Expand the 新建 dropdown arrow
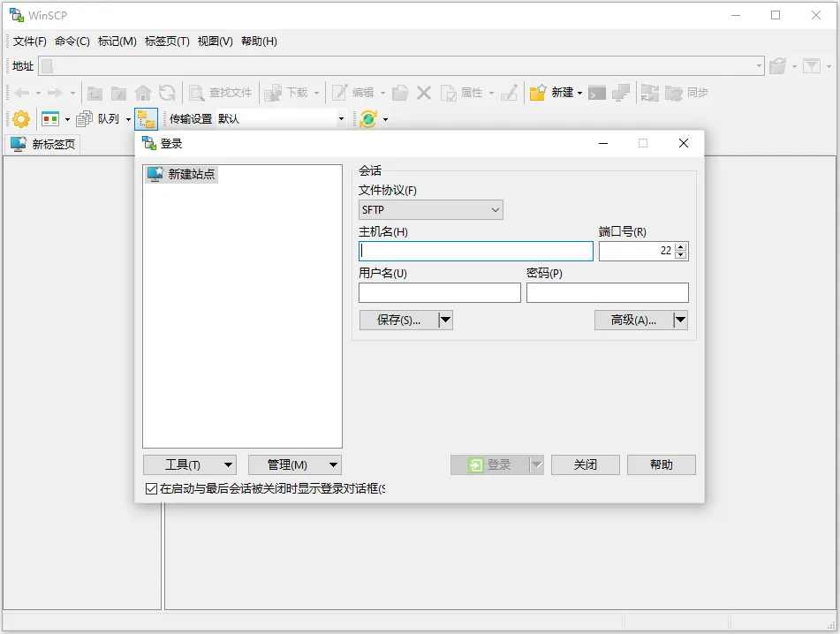This screenshot has width=840, height=634. tap(579, 94)
